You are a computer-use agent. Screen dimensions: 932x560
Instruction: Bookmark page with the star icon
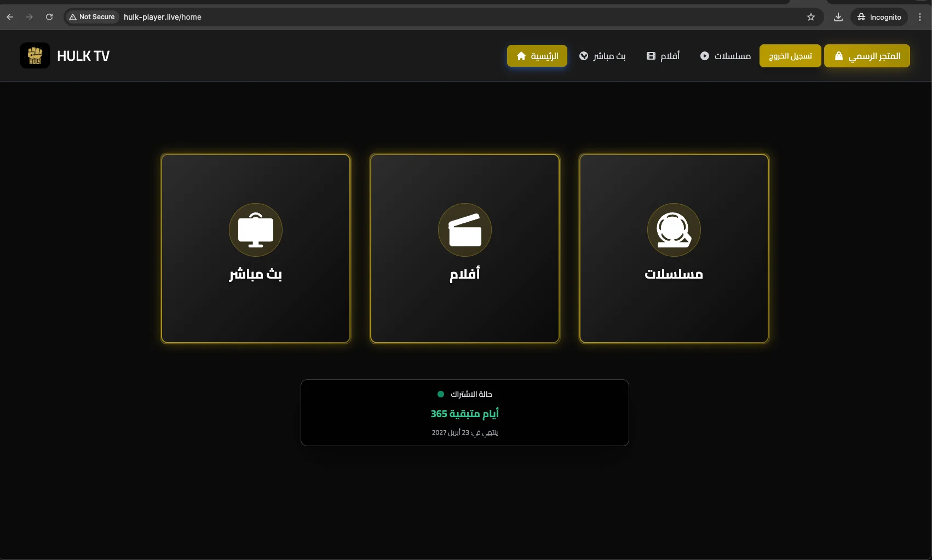811,17
